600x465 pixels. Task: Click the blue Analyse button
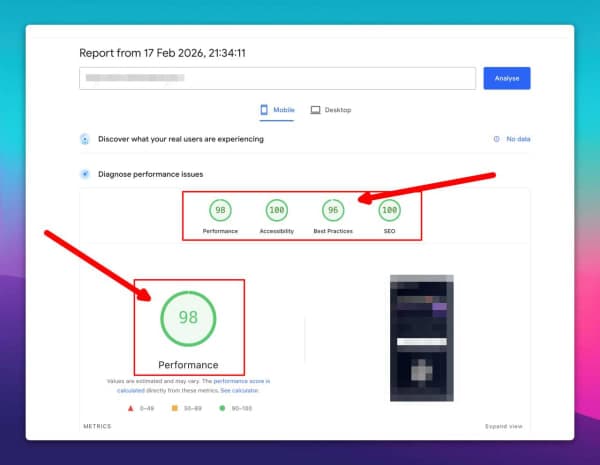(x=506, y=78)
